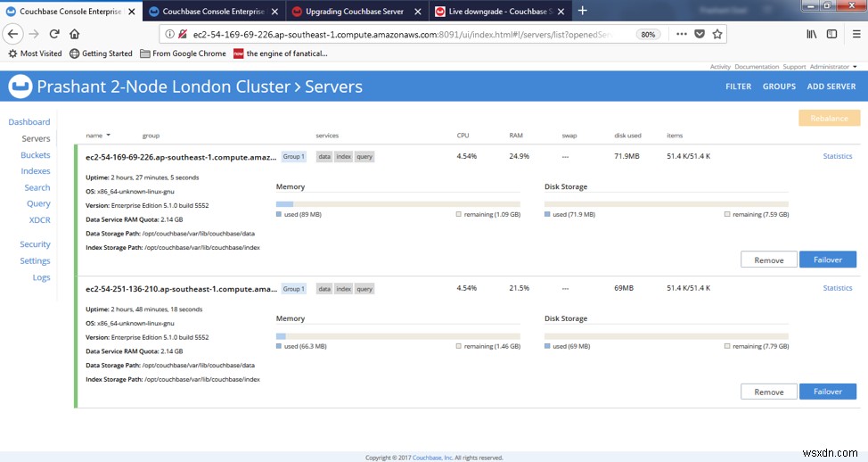Bookmark this page with the star icon
Viewport: 868px width, 462px height.
[717, 34]
